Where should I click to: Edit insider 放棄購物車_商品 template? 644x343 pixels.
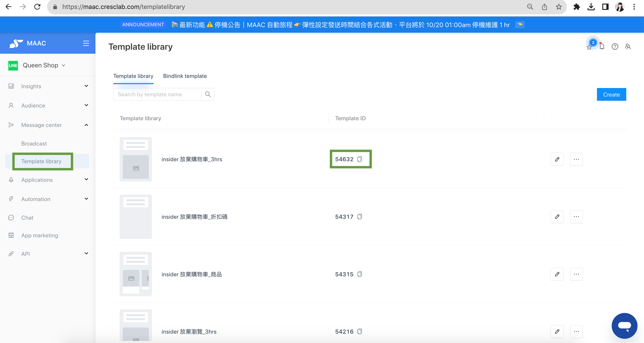tap(557, 274)
